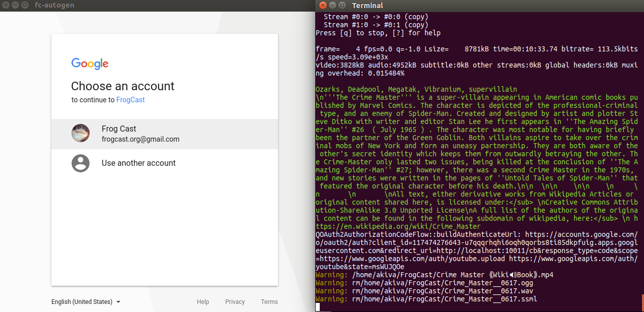Click the Crime_Master__0617.ssml warning line
This screenshot has width=644, height=312.
pyautogui.click(x=426, y=299)
